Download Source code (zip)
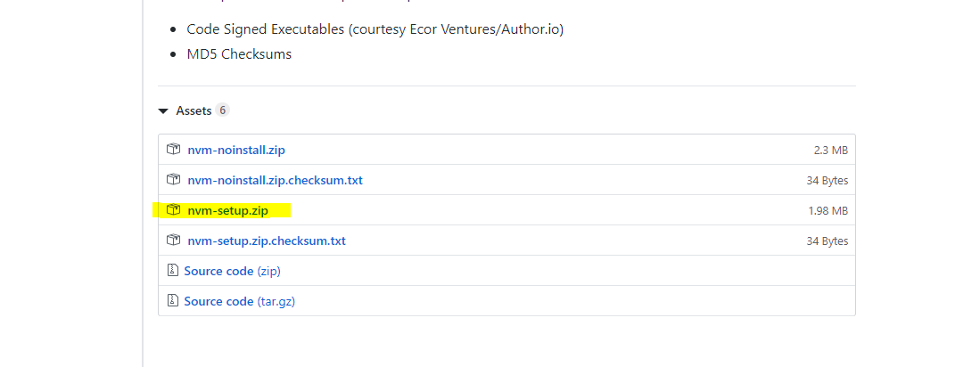The height and width of the screenshot is (367, 980). point(232,271)
